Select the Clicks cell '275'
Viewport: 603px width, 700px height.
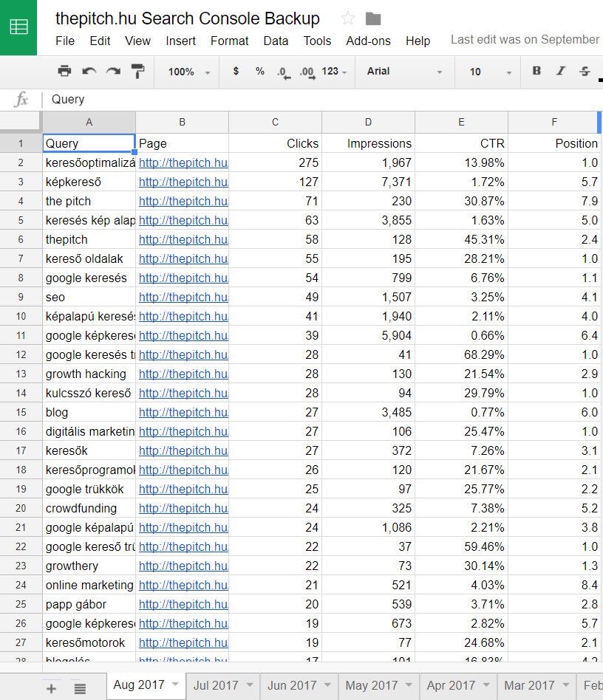click(275, 162)
